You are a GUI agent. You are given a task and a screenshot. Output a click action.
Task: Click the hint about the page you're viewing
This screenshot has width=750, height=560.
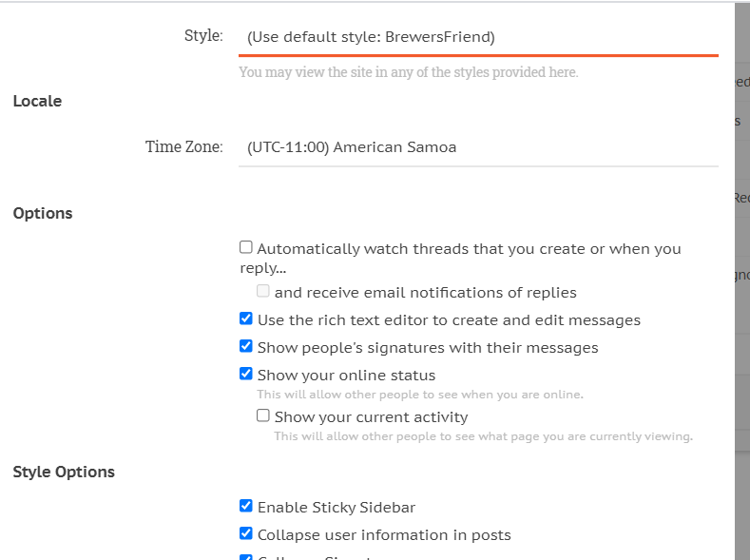(483, 436)
